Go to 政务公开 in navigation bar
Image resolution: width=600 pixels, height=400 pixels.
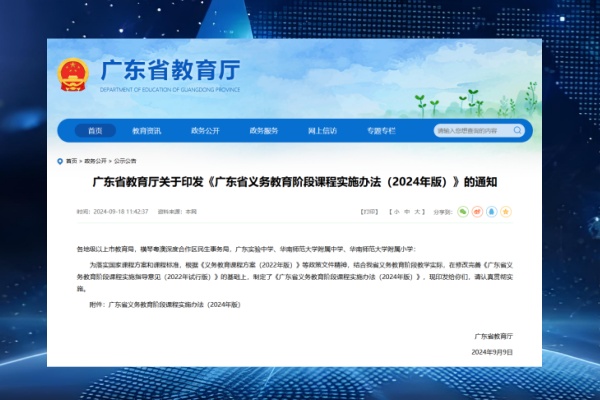coord(205,131)
